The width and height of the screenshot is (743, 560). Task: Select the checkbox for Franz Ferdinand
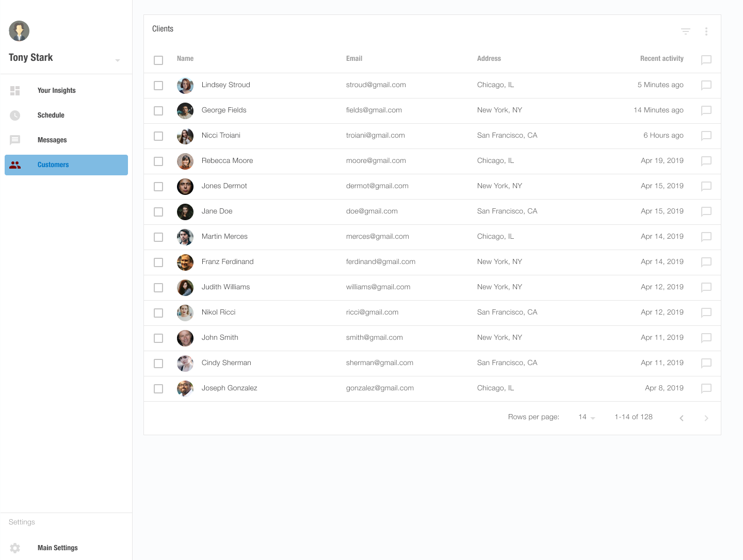158,262
